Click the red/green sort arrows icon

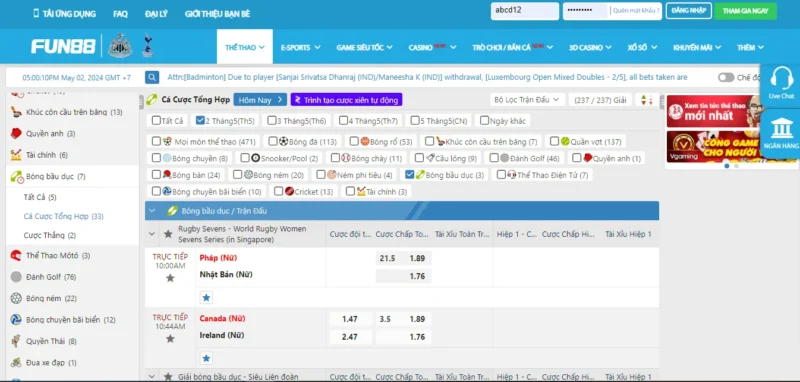(647, 100)
